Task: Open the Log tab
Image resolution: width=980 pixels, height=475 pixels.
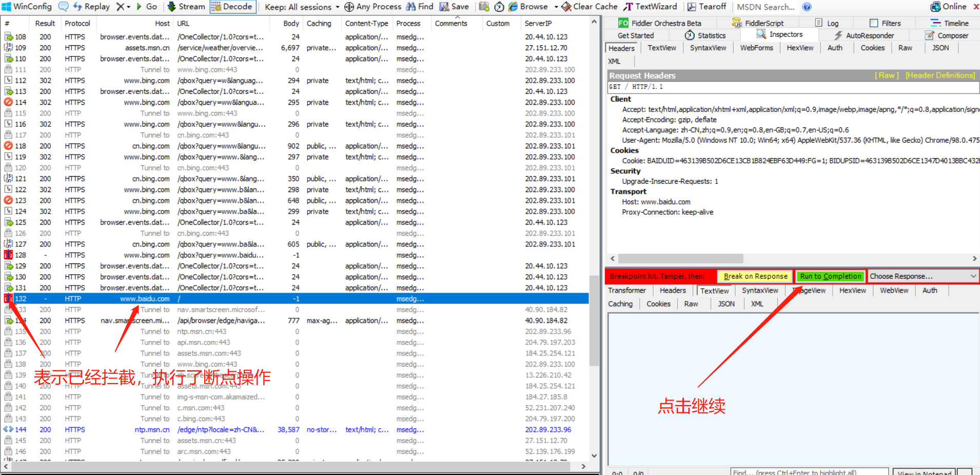Action: (827, 23)
